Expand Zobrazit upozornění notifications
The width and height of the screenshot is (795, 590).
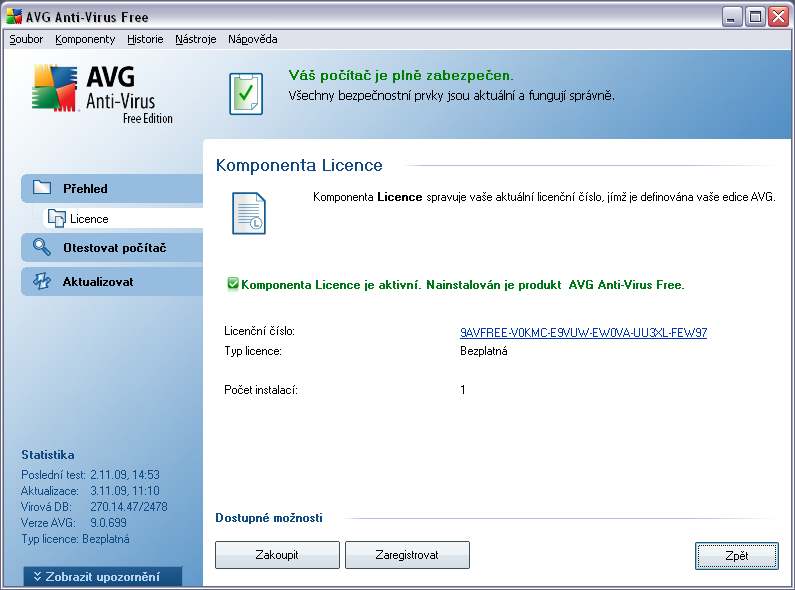point(103,577)
